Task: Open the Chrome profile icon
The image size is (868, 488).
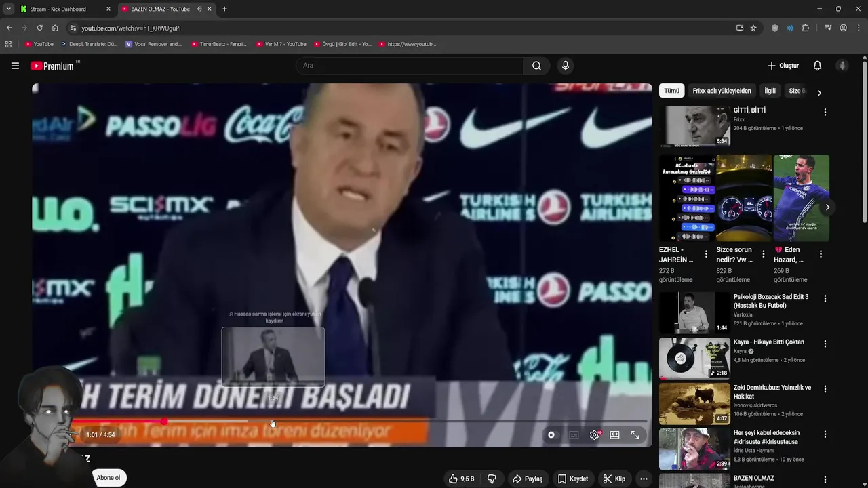Action: [843, 28]
